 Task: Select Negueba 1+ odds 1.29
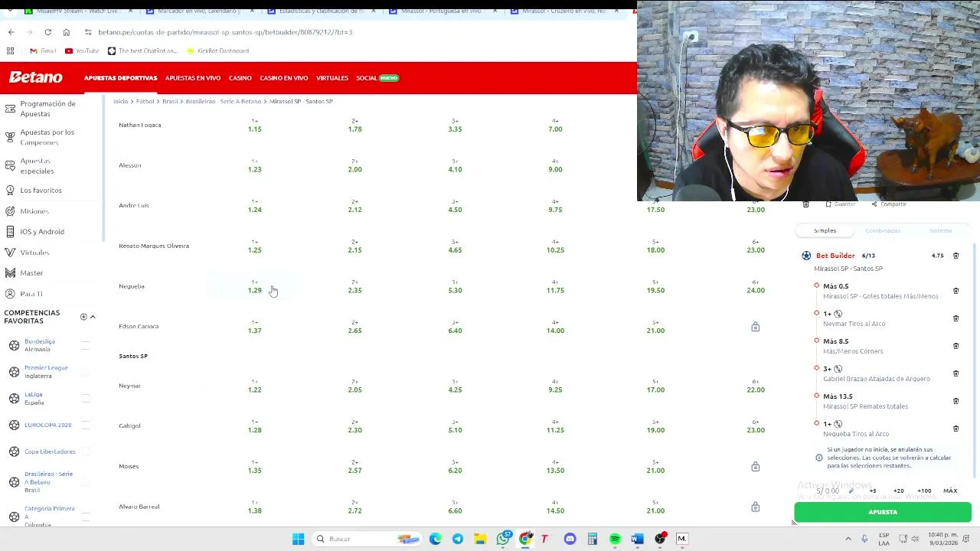pos(255,286)
